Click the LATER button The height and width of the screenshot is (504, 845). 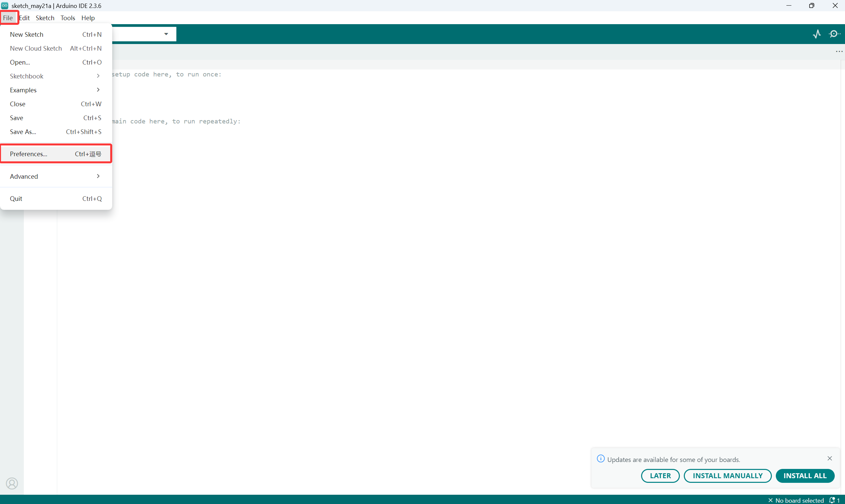[x=660, y=476]
